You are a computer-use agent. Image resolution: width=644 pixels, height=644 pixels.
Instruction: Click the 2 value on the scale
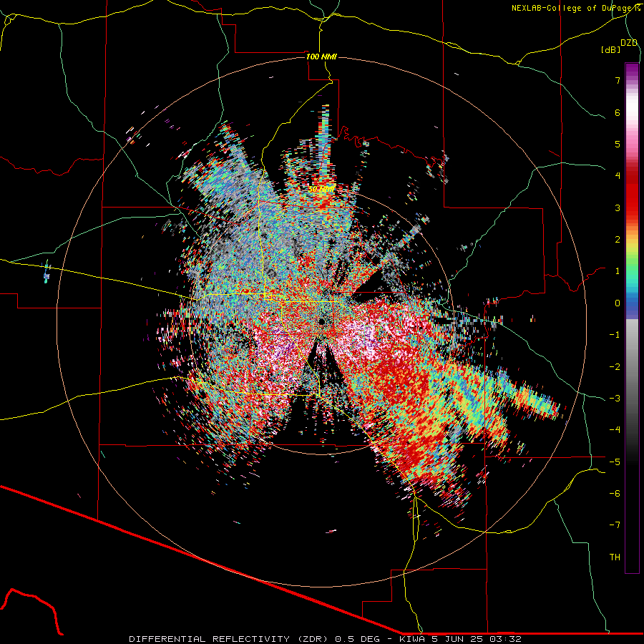618,240
